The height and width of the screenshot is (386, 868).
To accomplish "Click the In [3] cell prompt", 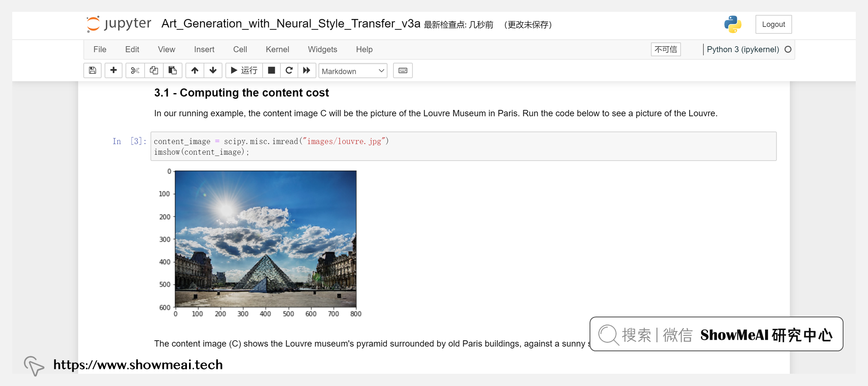I will [x=129, y=141].
